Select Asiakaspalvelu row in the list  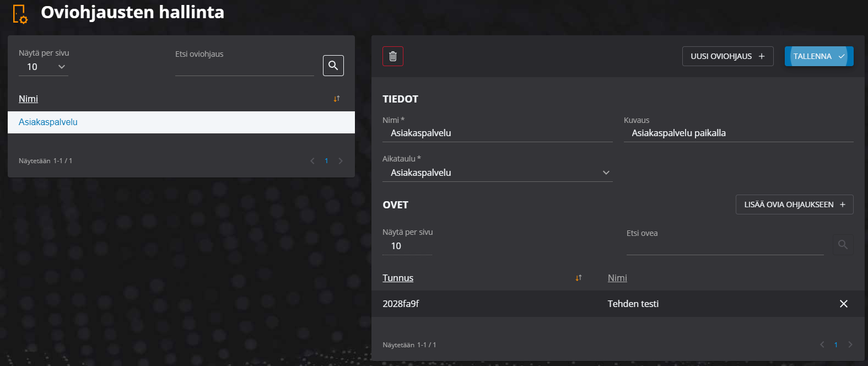[181, 122]
